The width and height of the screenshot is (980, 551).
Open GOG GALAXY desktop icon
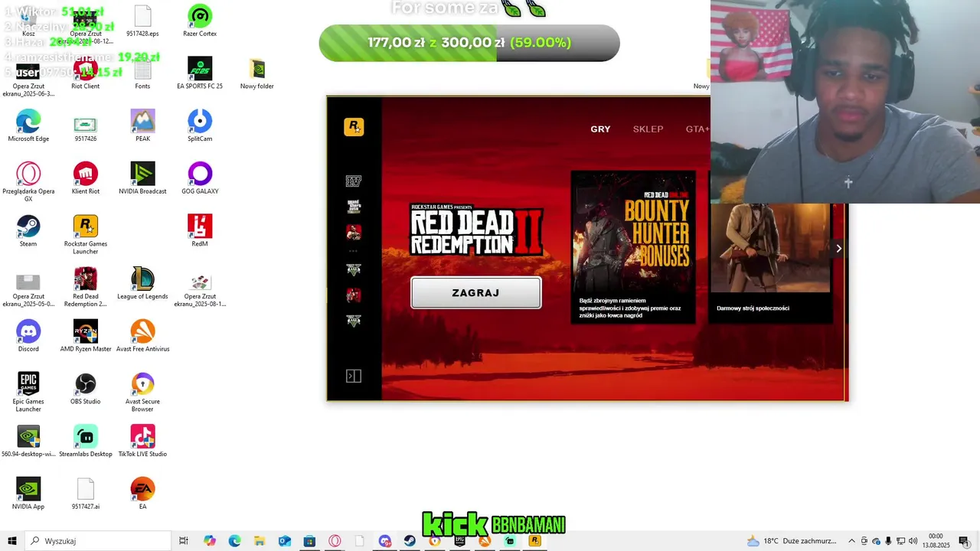click(200, 178)
